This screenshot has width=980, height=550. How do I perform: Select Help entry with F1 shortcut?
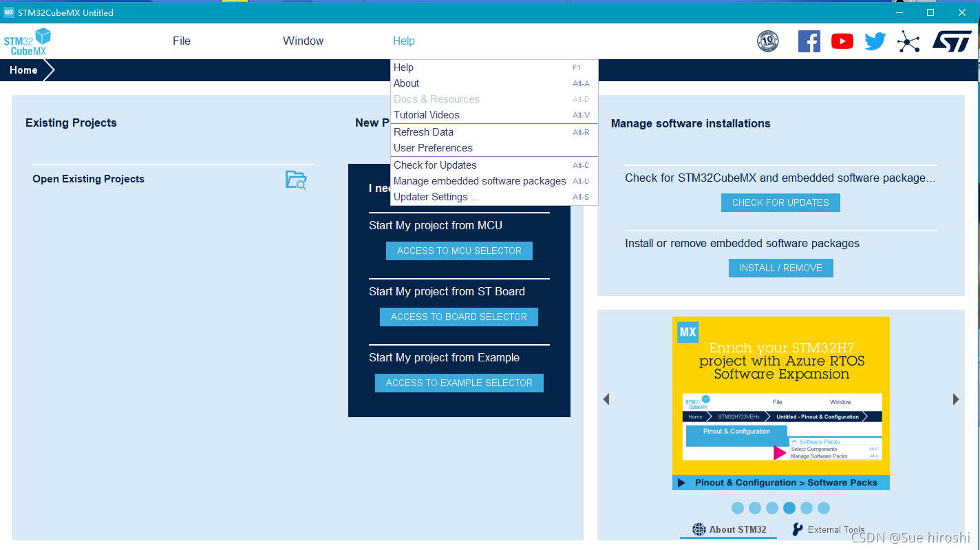(494, 67)
